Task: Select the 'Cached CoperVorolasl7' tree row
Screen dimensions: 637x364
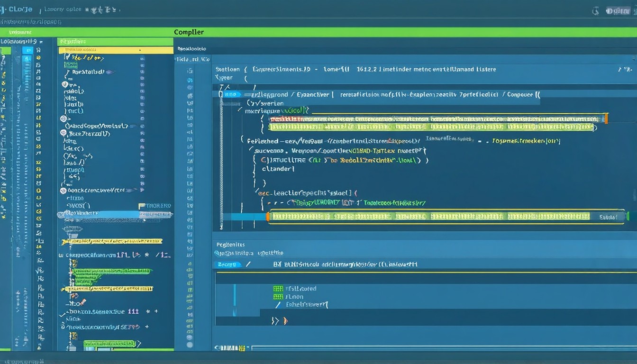Action: tap(97, 126)
